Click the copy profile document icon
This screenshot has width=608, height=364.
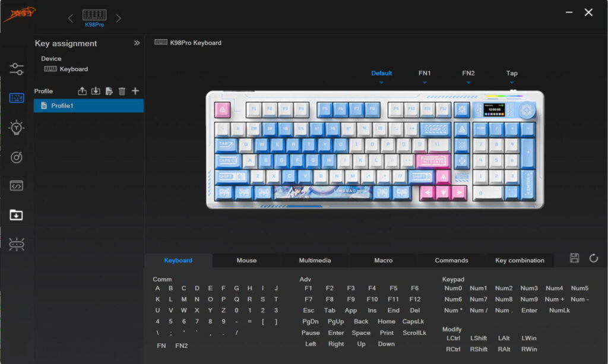[109, 91]
